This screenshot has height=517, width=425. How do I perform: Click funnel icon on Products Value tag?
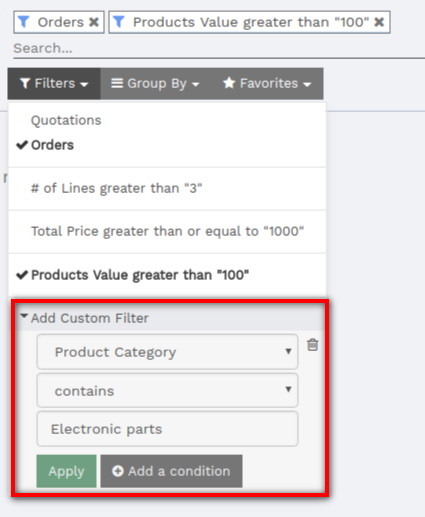[119, 22]
